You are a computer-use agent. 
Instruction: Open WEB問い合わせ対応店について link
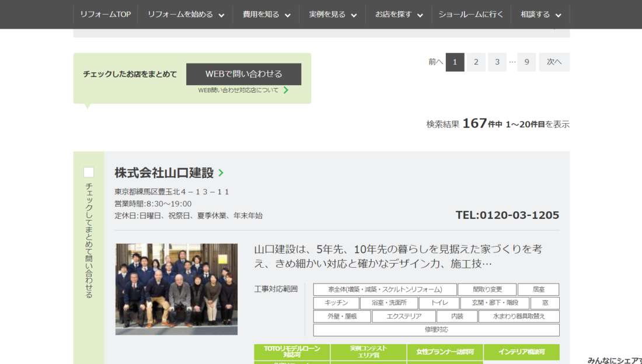click(x=238, y=90)
